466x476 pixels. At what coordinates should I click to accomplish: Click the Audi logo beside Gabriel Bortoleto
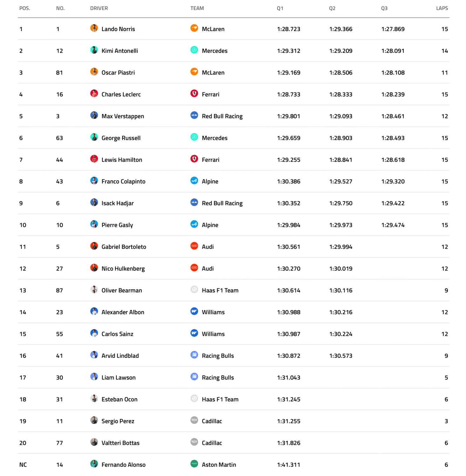[194, 246]
